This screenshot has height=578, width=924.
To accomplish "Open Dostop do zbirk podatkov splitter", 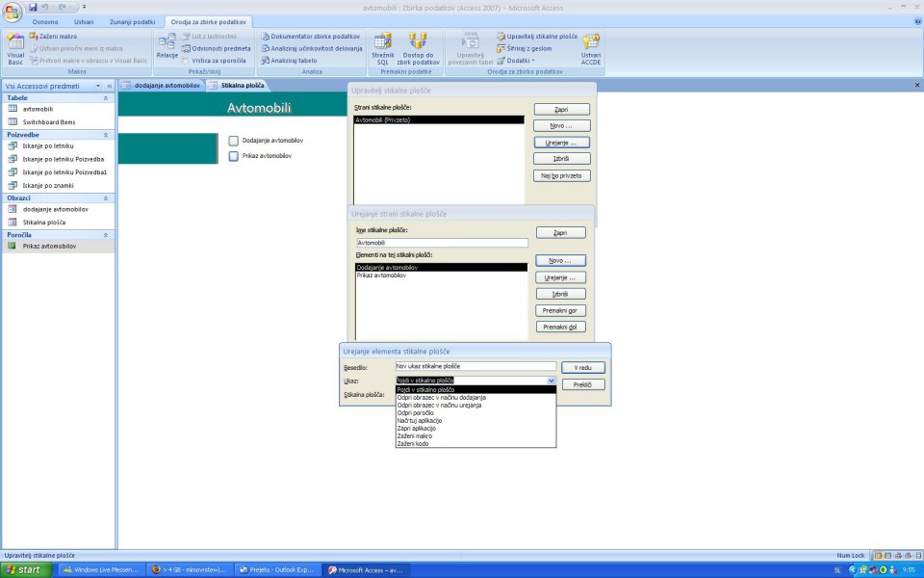I will coord(418,48).
